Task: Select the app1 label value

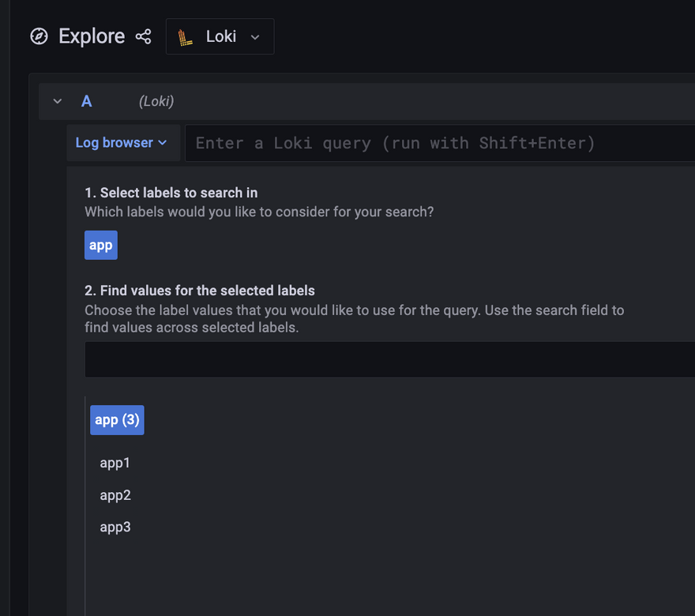Action: (x=115, y=463)
